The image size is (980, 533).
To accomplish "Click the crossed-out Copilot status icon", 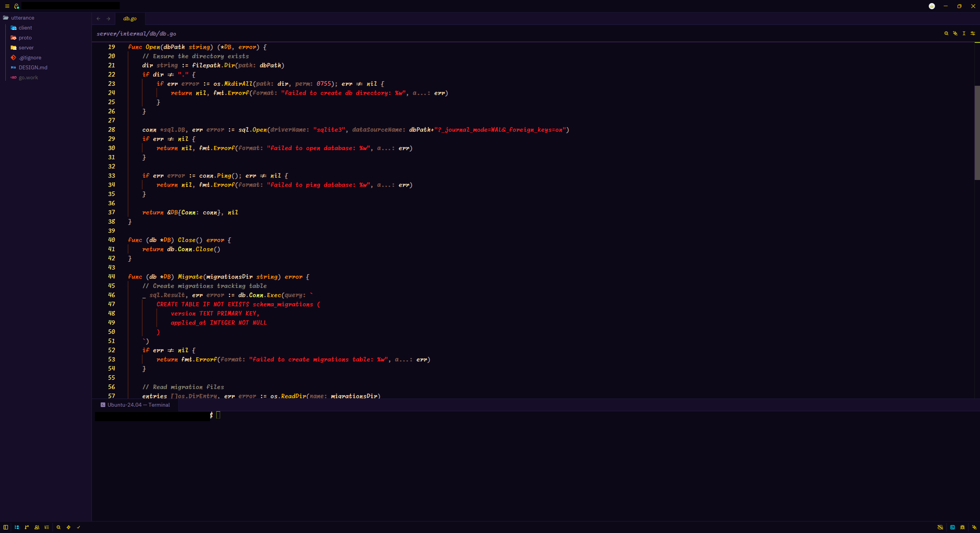I will click(x=940, y=527).
